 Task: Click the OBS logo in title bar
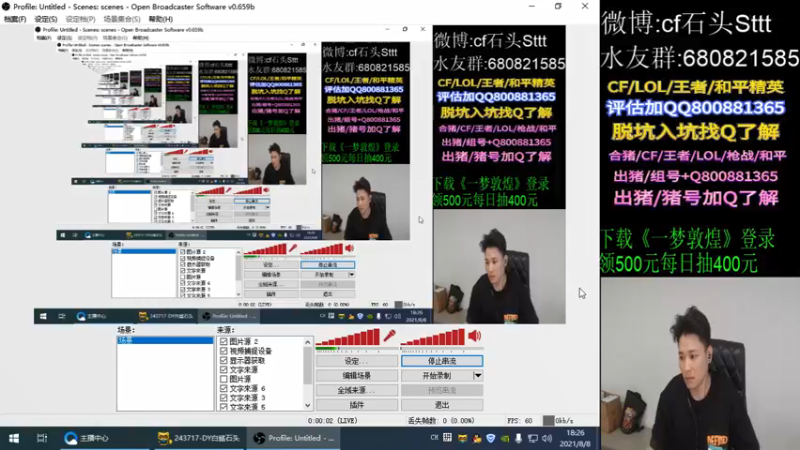[6, 7]
